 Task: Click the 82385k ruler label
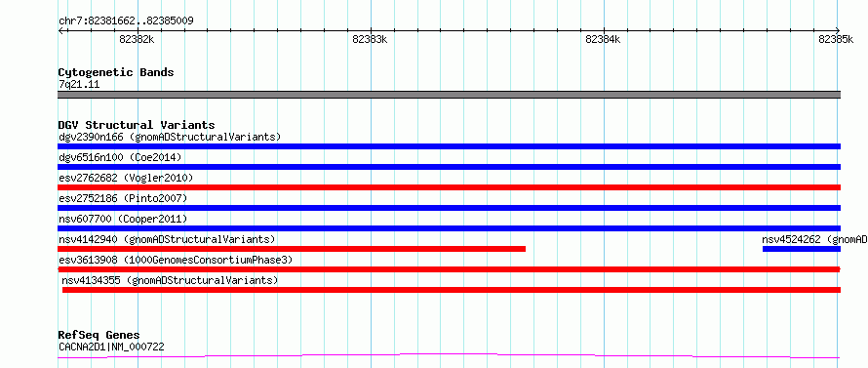836,39
